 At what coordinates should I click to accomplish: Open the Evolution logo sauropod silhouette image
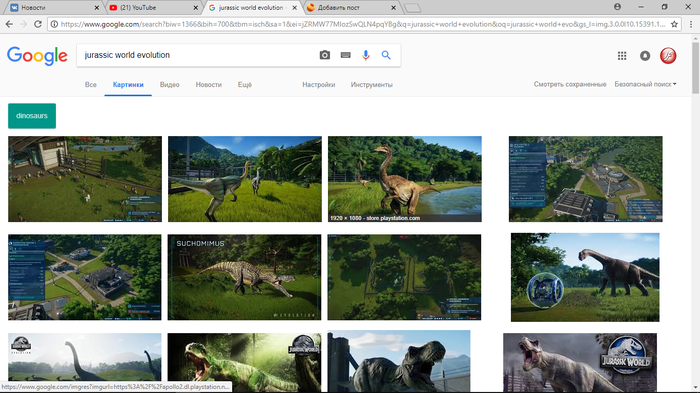pyautogui.click(x=85, y=363)
